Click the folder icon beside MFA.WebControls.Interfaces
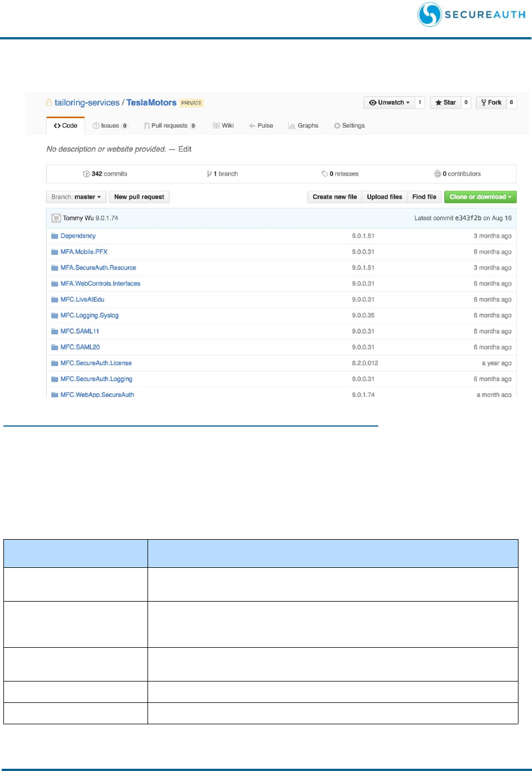Image resolution: width=532 pixels, height=771 pixels. (55, 284)
